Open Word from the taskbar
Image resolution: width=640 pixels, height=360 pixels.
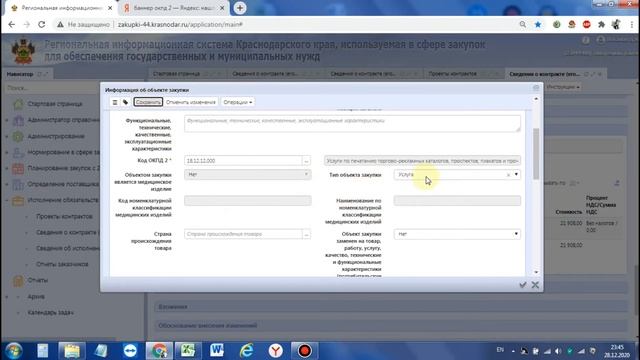click(217, 351)
